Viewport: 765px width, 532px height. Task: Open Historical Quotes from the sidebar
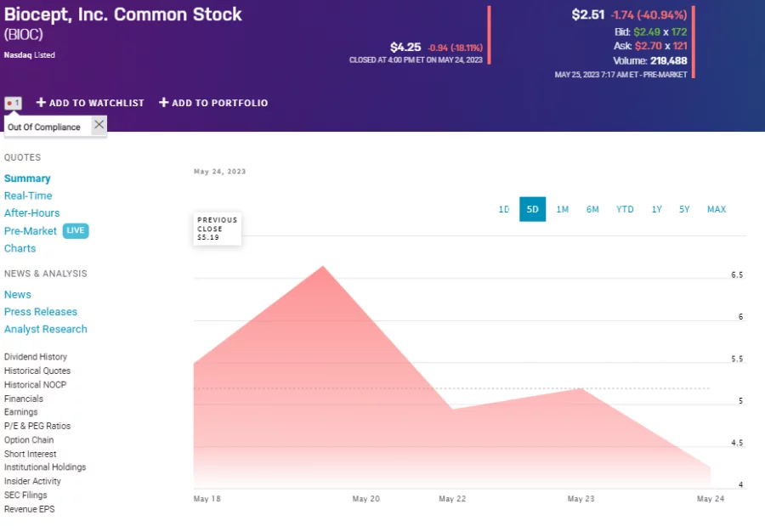(x=37, y=371)
